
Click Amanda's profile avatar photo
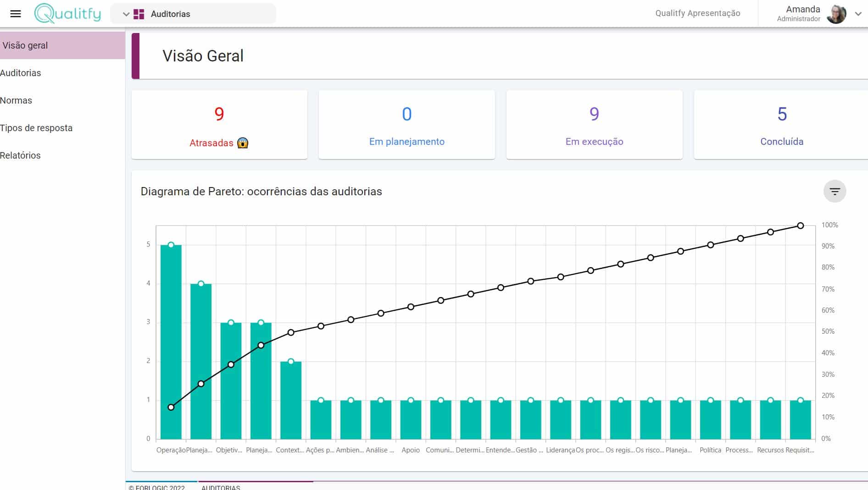(x=836, y=14)
